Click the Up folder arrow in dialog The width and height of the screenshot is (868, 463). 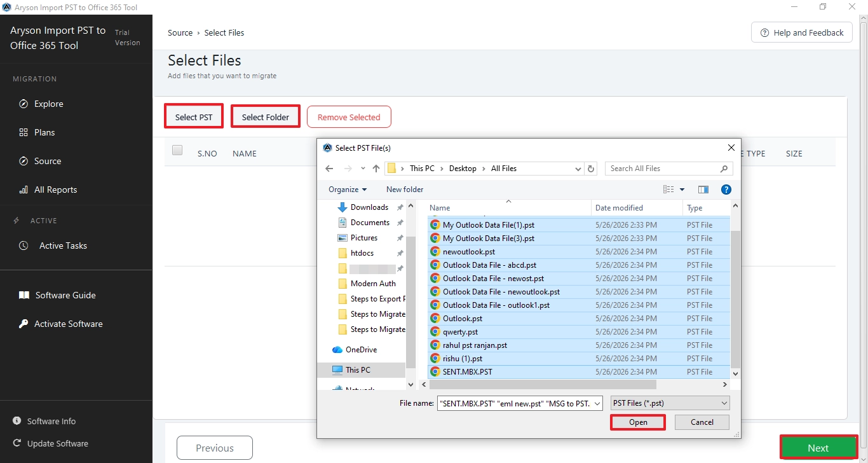coord(376,169)
